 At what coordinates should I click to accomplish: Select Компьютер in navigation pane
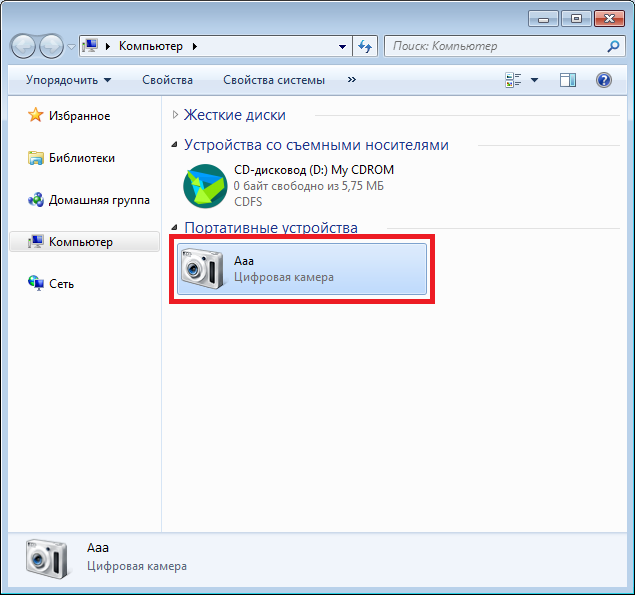[85, 242]
